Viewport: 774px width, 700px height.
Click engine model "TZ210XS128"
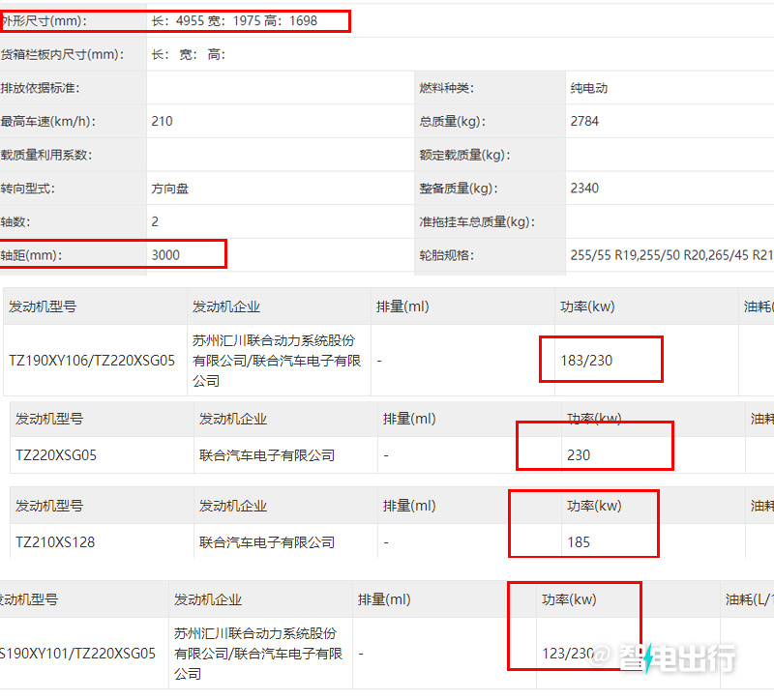[55, 542]
